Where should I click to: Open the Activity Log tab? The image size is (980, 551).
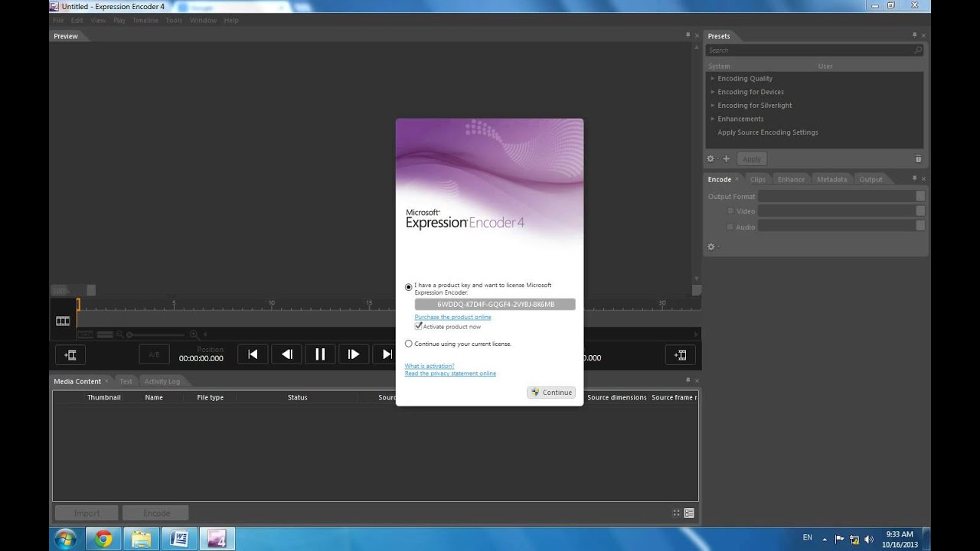click(162, 381)
